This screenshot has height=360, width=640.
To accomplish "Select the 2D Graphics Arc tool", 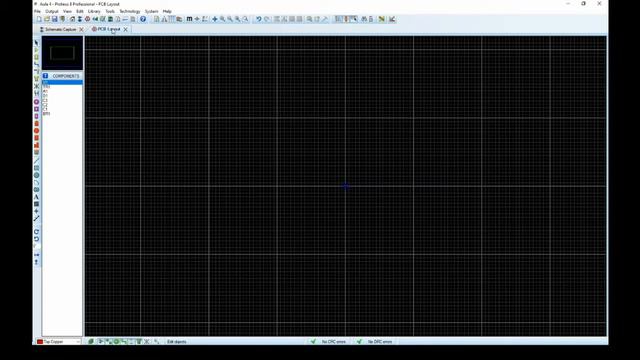I will [36, 182].
